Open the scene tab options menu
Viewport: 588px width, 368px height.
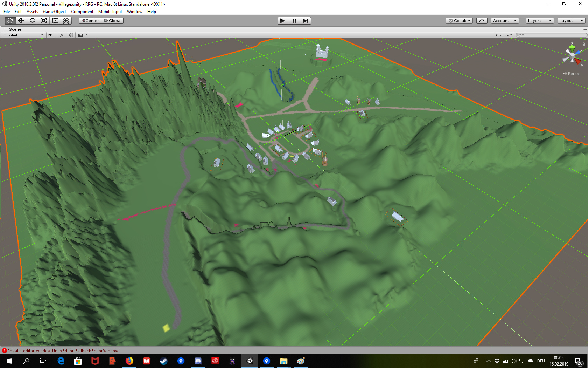(584, 30)
